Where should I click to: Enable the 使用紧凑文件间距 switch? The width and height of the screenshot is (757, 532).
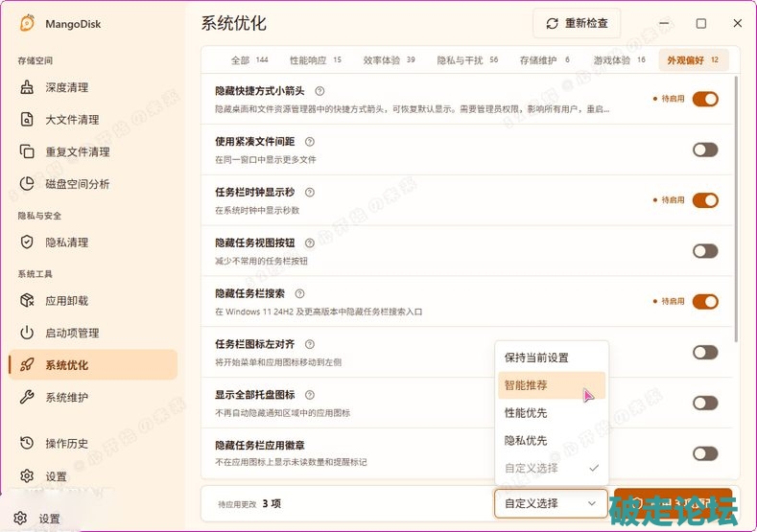tap(705, 150)
